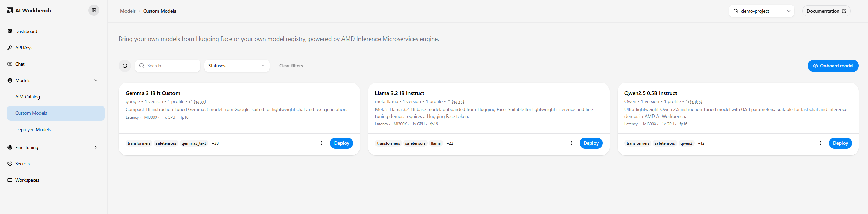Expand the +12 tags on Qwen card
Image resolution: width=868 pixels, height=214 pixels.
point(701,143)
